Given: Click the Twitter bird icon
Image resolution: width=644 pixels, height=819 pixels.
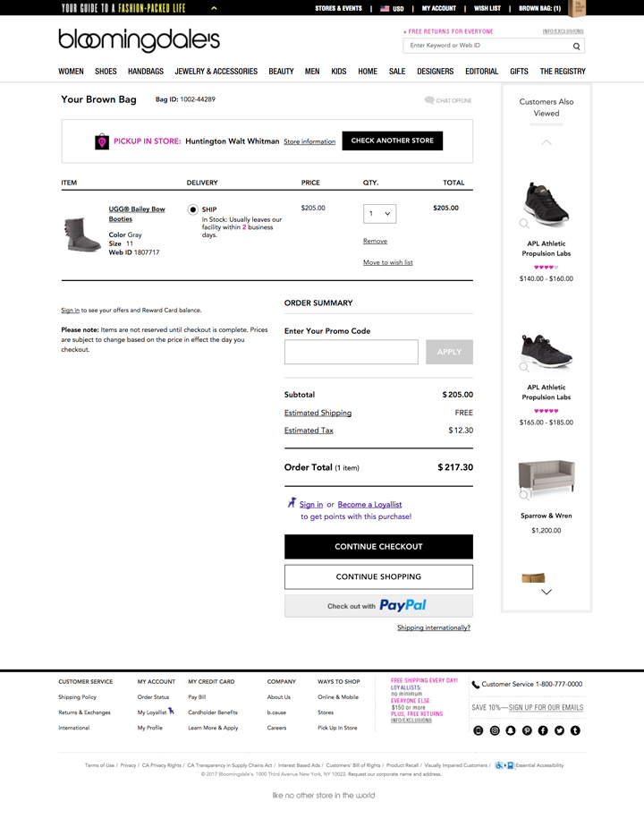Looking at the screenshot, I should tap(559, 730).
